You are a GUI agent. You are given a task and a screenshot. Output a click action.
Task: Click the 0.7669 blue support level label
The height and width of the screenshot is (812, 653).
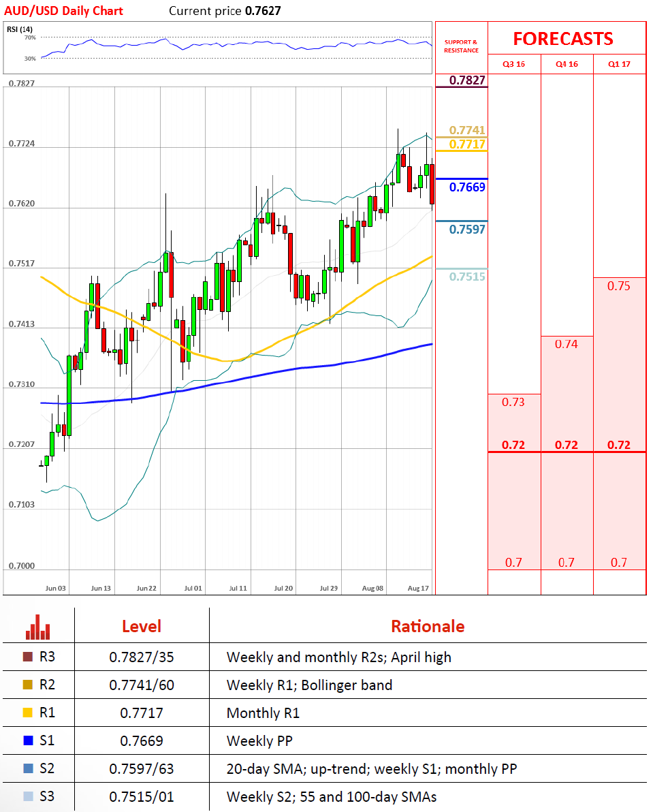[x=467, y=187]
